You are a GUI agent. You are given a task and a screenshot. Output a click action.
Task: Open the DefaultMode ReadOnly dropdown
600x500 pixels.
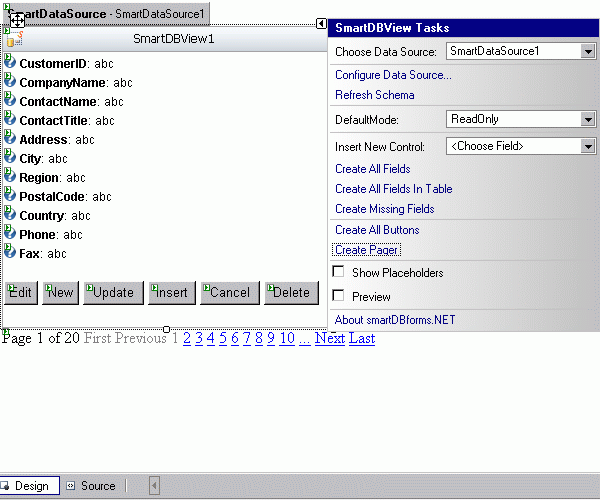click(587, 119)
